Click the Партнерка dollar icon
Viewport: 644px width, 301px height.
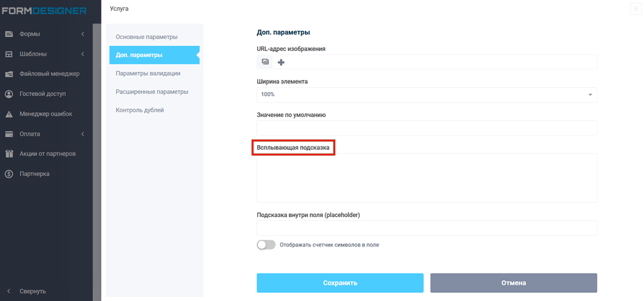9,174
